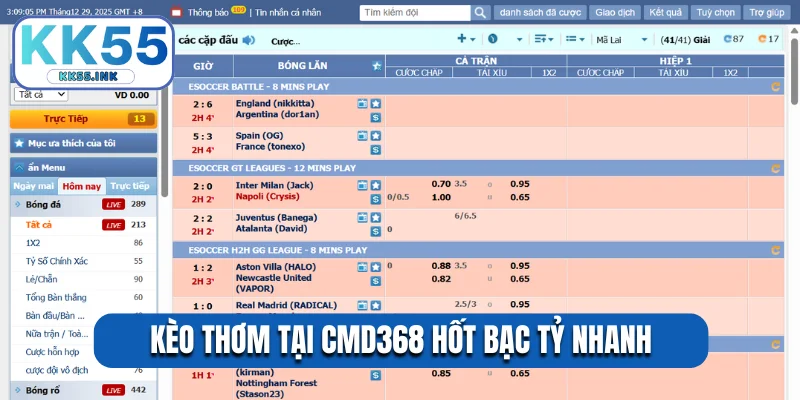Open the Tuỳ chọn button
This screenshot has height=400, width=800.
pyautogui.click(x=715, y=13)
